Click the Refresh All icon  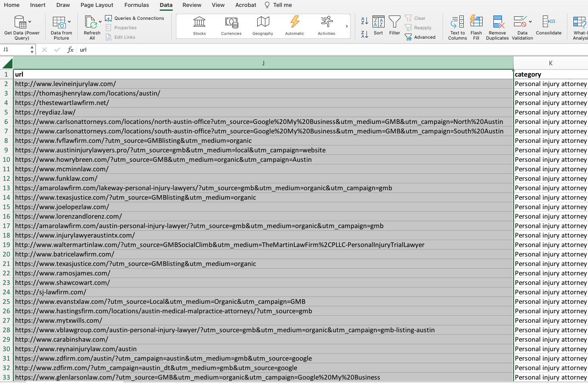pos(91,22)
